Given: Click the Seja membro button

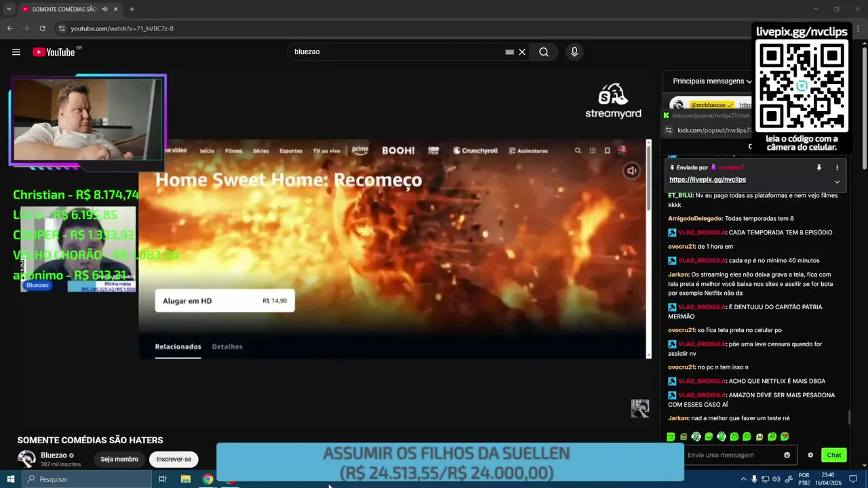Looking at the screenshot, I should (119, 459).
